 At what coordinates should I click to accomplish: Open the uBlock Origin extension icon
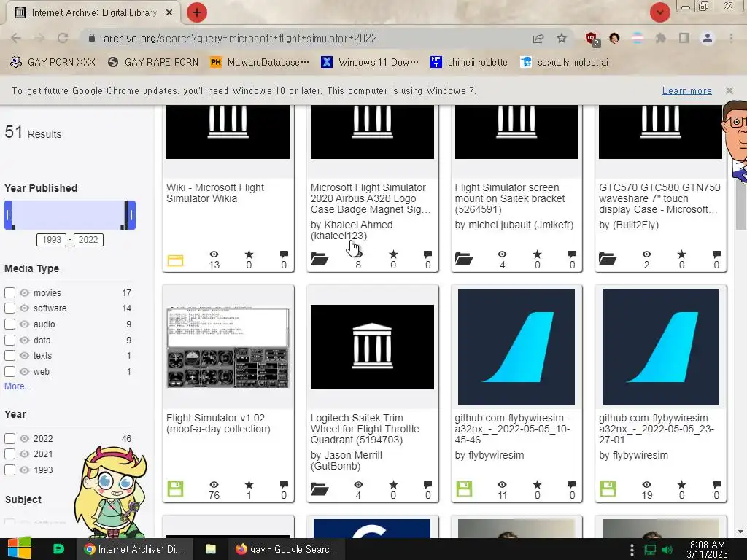click(592, 39)
